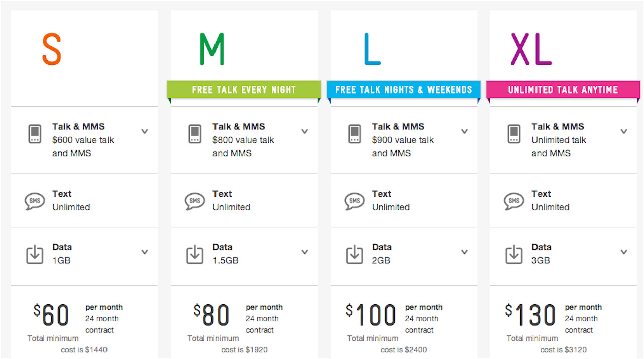Click the SMS text icon in the M plan
This screenshot has width=644, height=359.
pyautogui.click(x=194, y=200)
